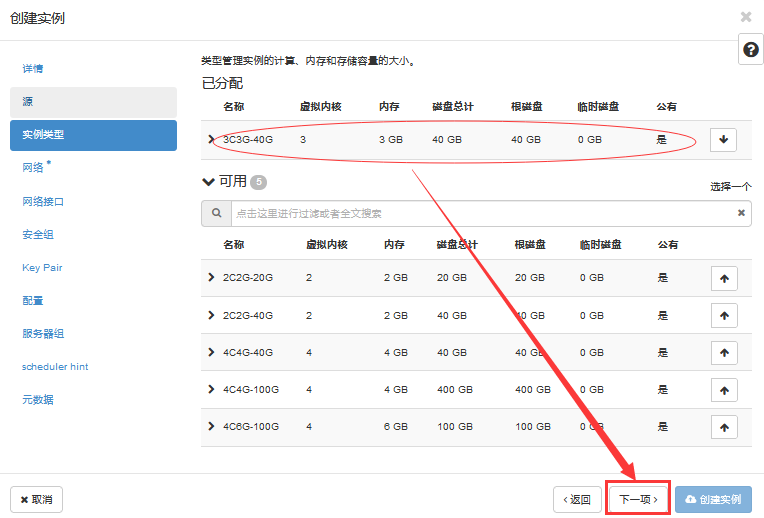Image resolution: width=764 pixels, height=518 pixels.
Task: Click the 400 GB total disk value
Action: click(x=455, y=390)
